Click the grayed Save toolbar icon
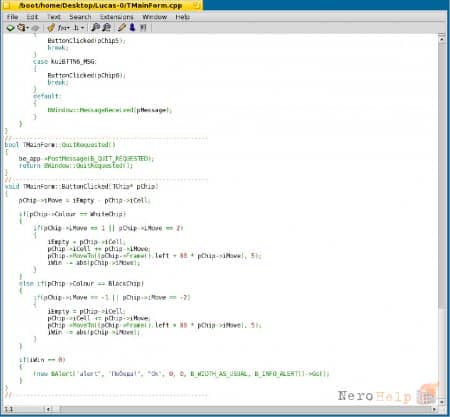450x417 pixels. (x=35, y=28)
